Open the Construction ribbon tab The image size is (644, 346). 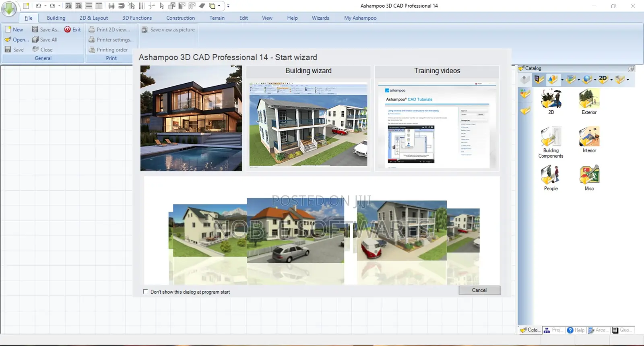(x=180, y=18)
